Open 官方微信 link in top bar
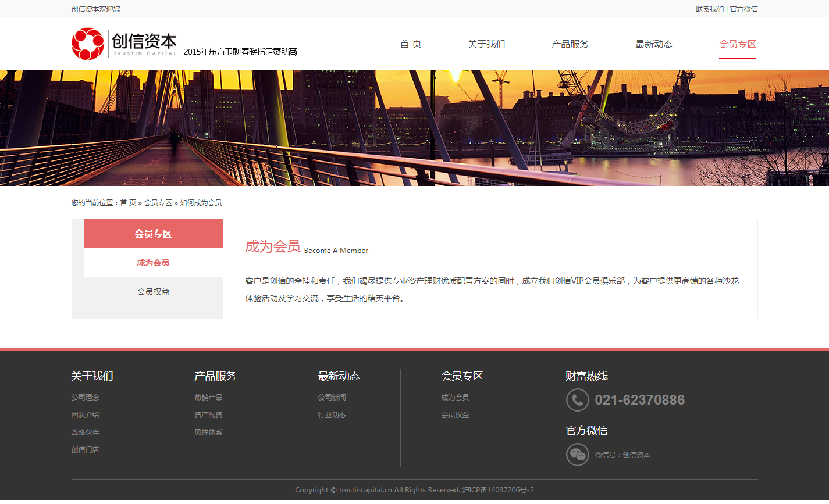This screenshot has height=504, width=829. 744,9
